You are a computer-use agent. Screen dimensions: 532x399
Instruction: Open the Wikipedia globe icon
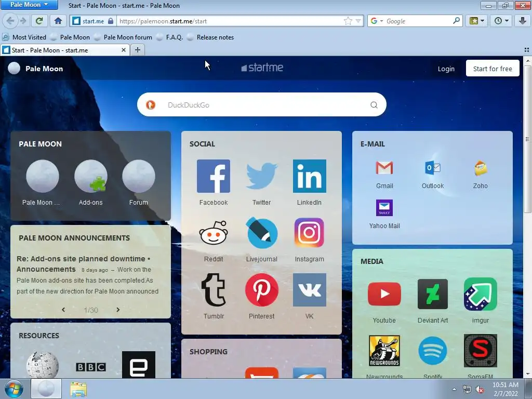click(x=43, y=365)
